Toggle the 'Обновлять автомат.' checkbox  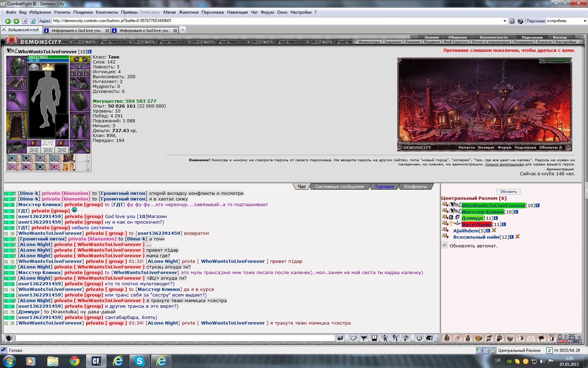[x=444, y=245]
